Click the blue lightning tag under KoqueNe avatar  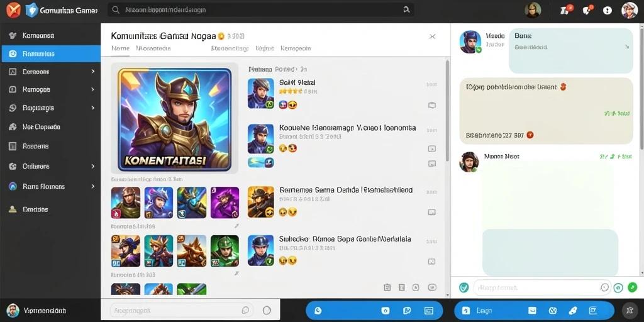click(x=261, y=162)
